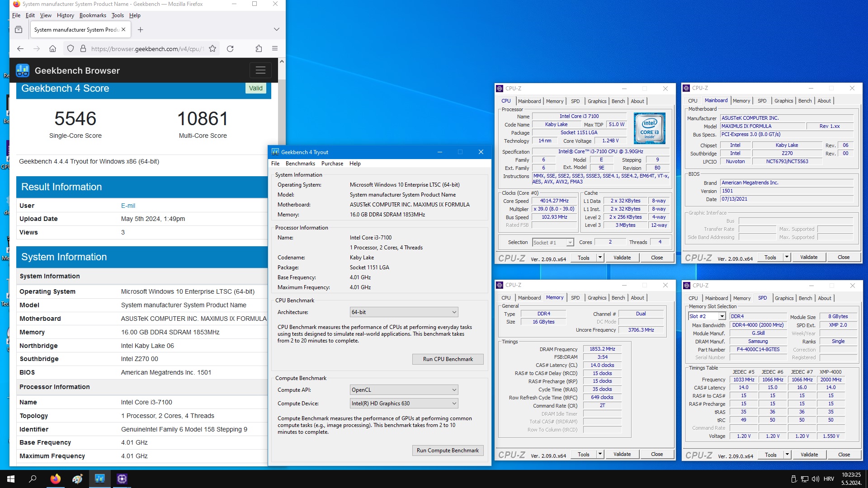
Task: Open Windows taskbar search
Action: pos(33,479)
